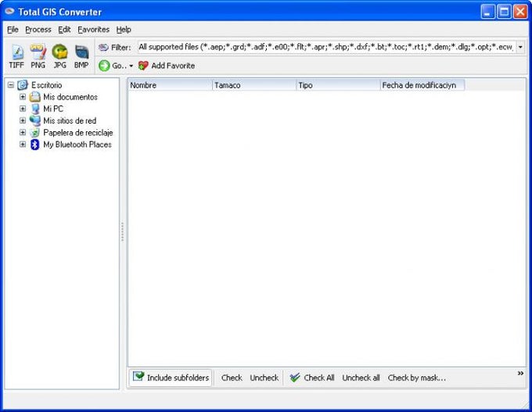
Task: Click the pane splitter grip handle
Action: (122, 232)
